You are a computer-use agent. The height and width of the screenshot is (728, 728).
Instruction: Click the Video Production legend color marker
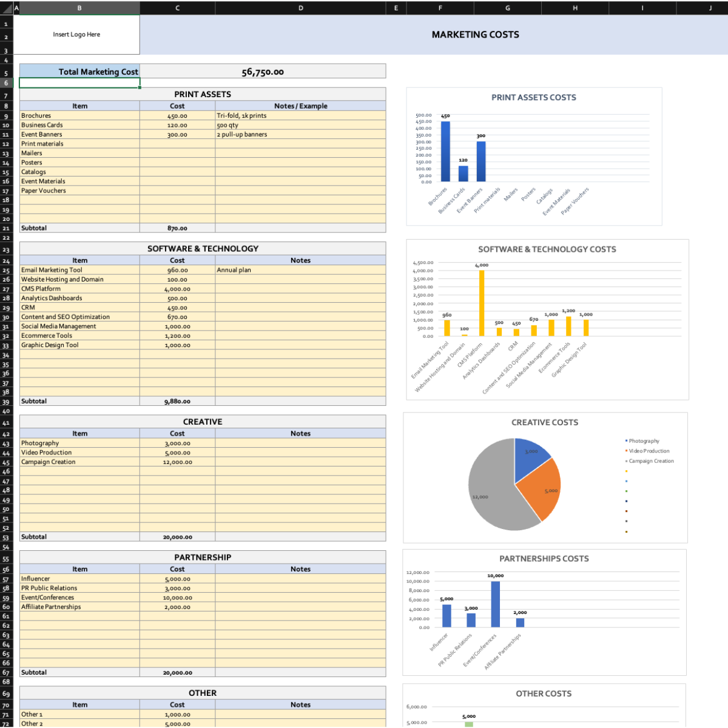626,451
